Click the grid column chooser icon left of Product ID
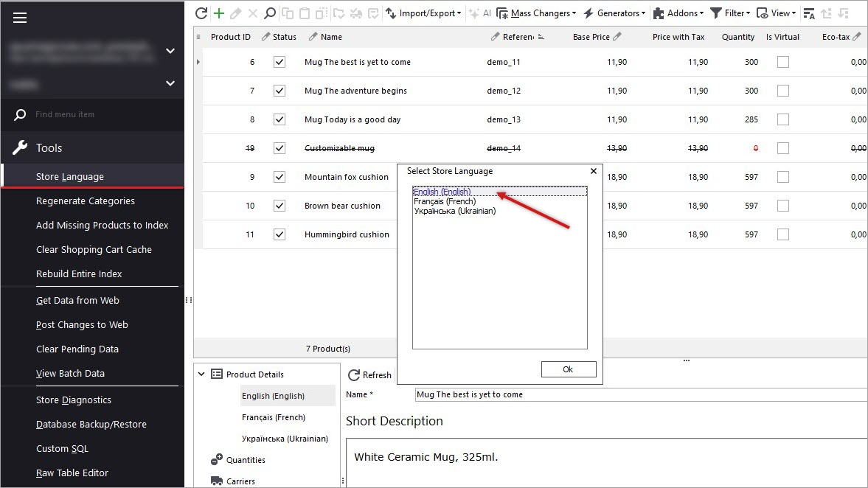Image resolution: width=868 pixels, height=488 pixels. coord(198,37)
